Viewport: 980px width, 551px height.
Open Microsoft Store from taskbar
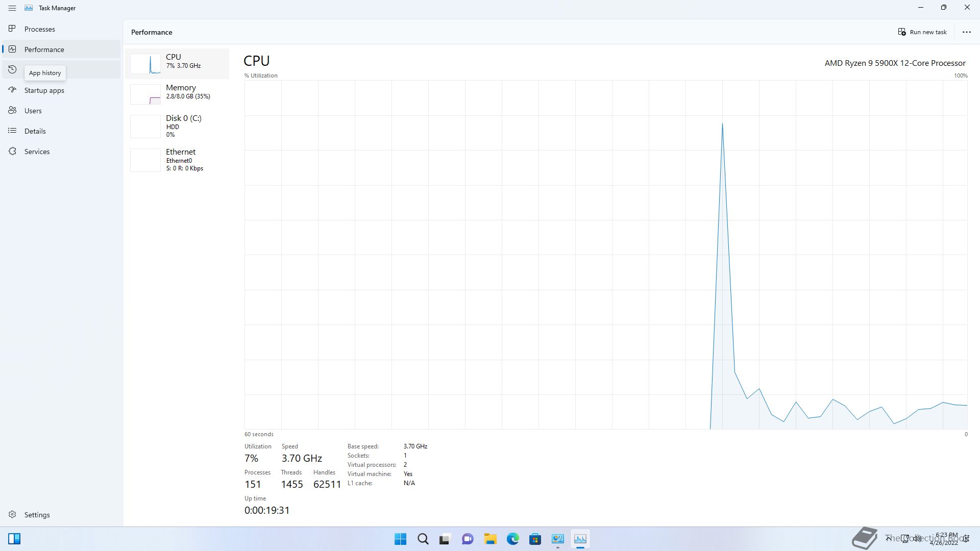[x=535, y=539]
